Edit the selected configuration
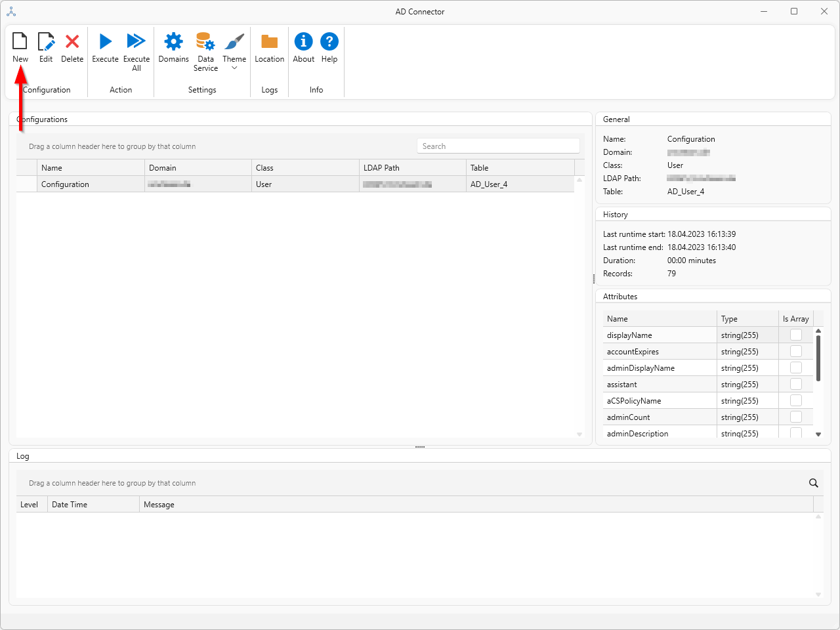Viewport: 840px width, 630px height. 46,48
